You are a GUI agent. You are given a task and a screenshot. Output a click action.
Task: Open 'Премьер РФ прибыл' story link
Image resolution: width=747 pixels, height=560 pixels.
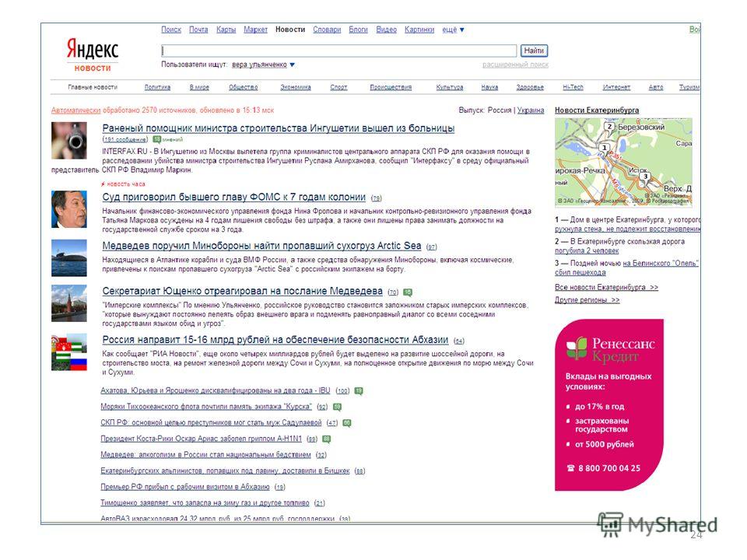click(x=185, y=487)
